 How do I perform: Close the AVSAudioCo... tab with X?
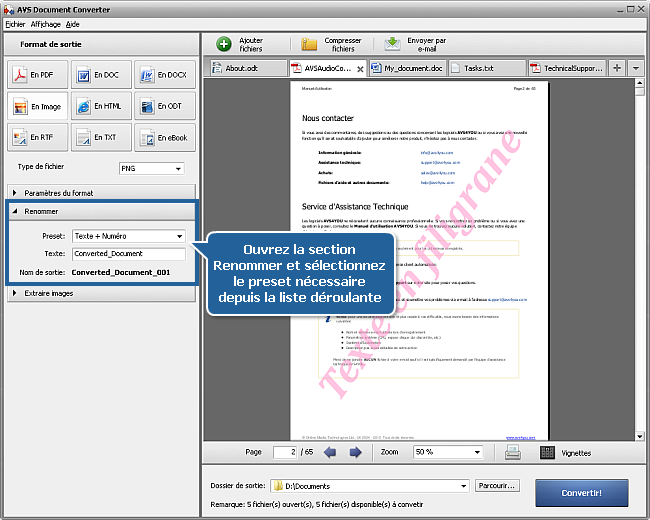coord(360,69)
